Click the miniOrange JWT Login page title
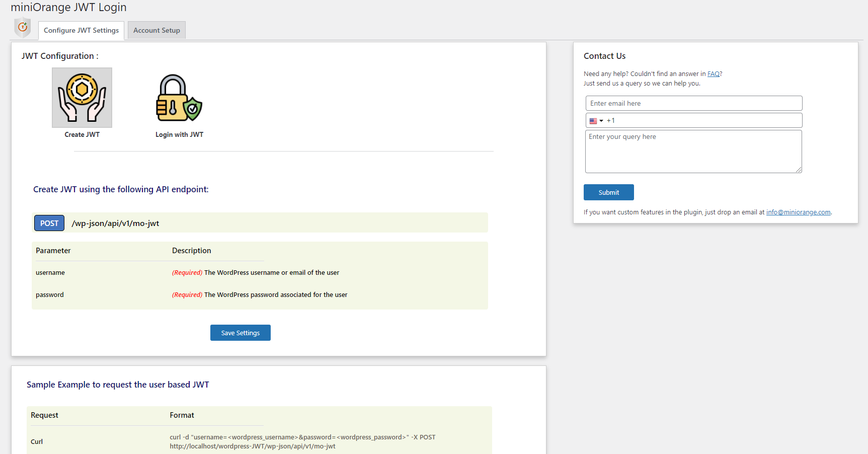The width and height of the screenshot is (868, 454). tap(69, 8)
